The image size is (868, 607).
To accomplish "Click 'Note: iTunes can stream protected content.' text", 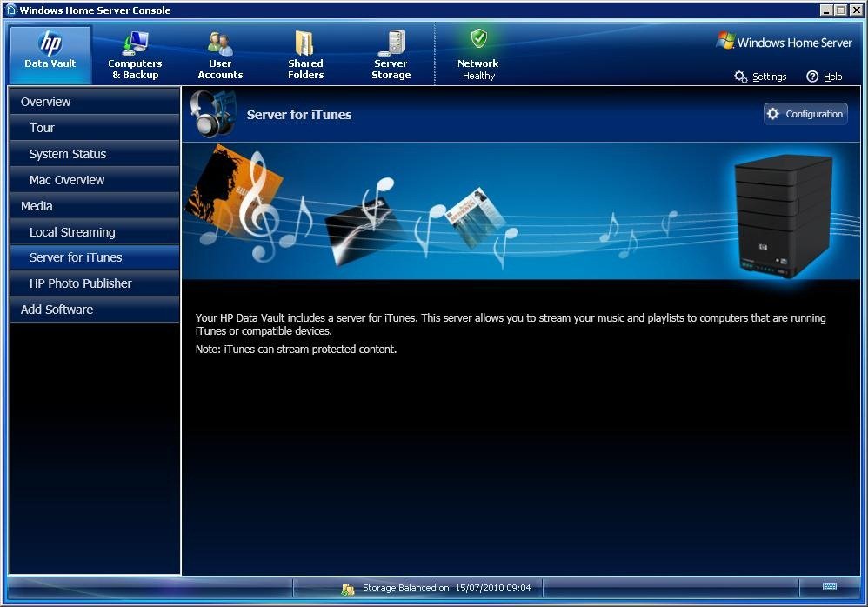I will pyautogui.click(x=297, y=349).
